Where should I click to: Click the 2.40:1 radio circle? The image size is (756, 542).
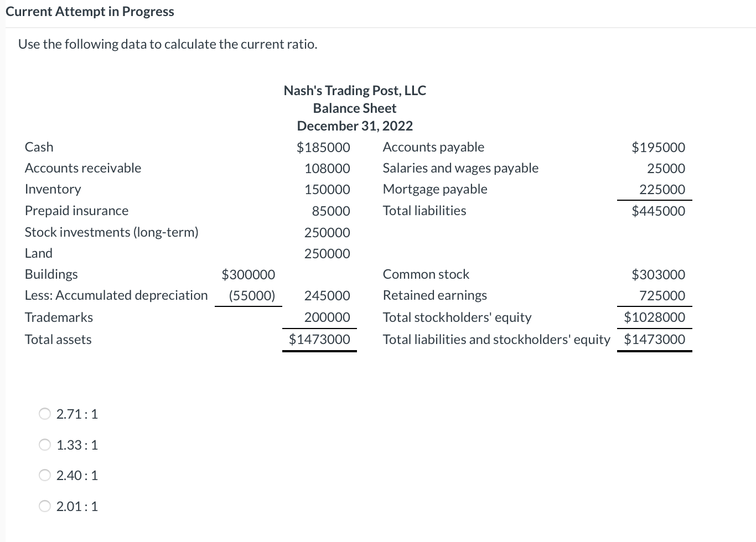(44, 475)
